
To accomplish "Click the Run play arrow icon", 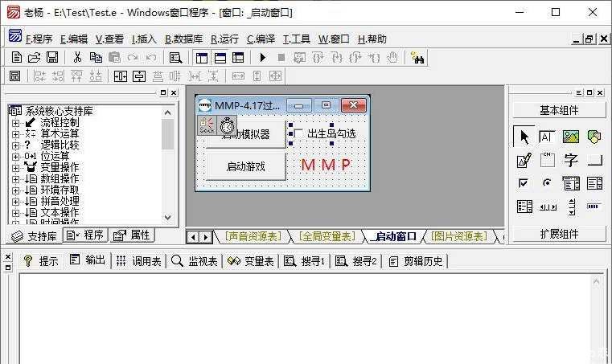I will click(263, 58).
